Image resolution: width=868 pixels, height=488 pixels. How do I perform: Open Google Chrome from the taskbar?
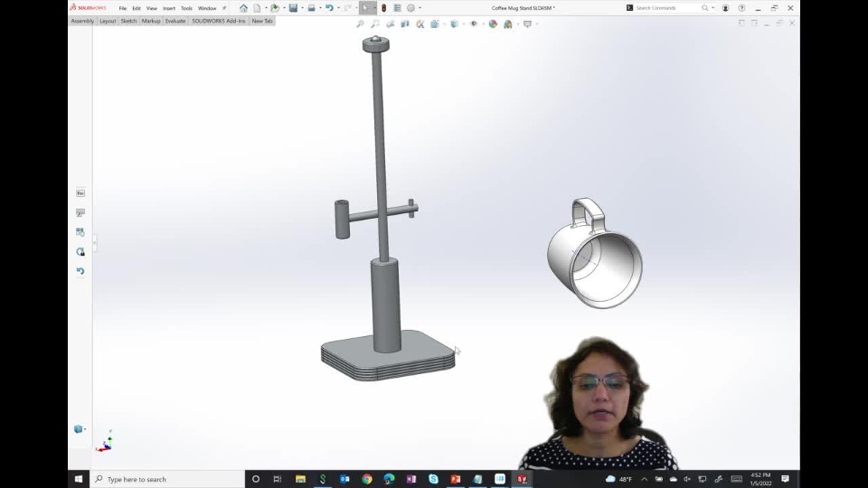(367, 479)
